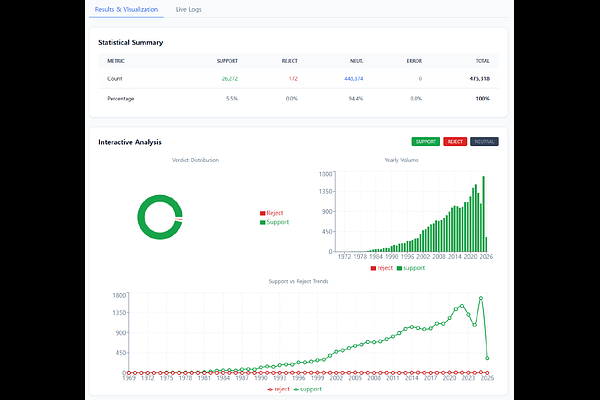Toggle the NEUTRAL filter button
The image size is (600, 400).
(x=484, y=142)
